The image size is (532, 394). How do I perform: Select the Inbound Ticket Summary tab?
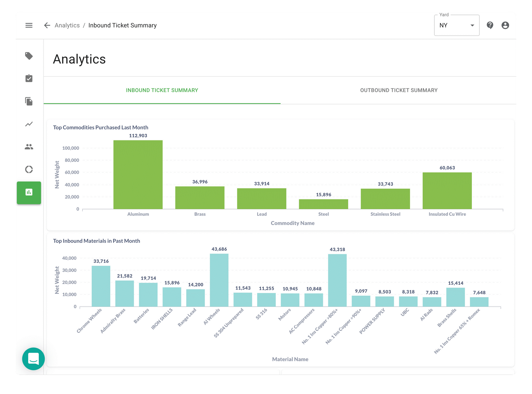162,90
